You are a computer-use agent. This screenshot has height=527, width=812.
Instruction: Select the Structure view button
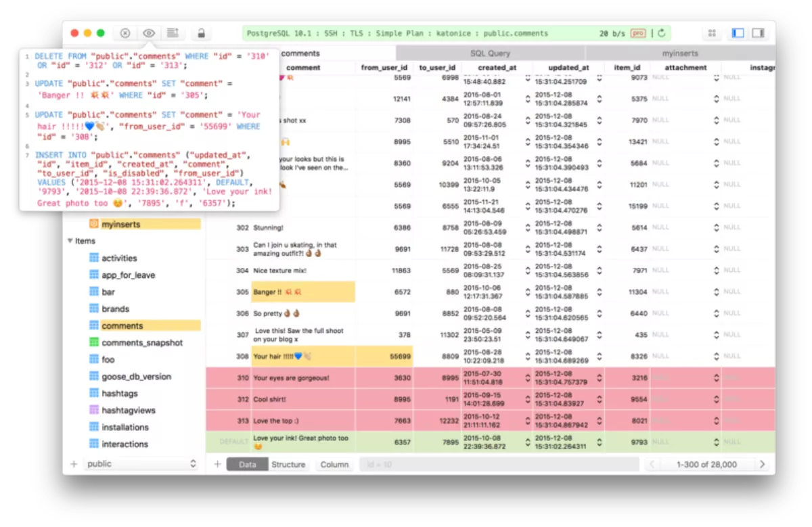(x=288, y=465)
